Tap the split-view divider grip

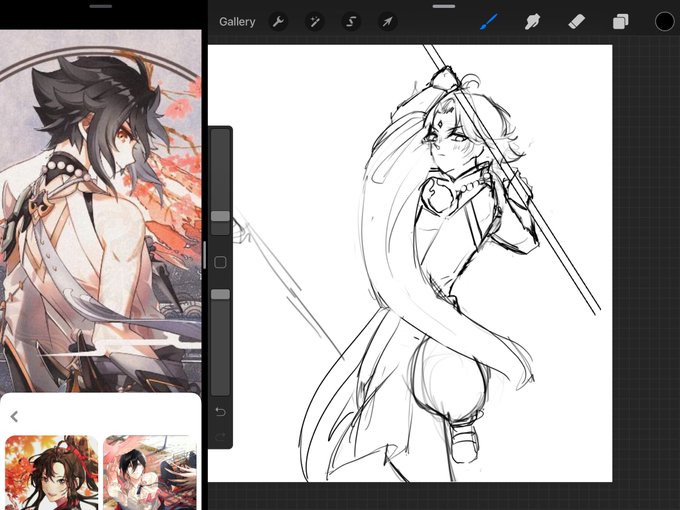[x=204, y=255]
